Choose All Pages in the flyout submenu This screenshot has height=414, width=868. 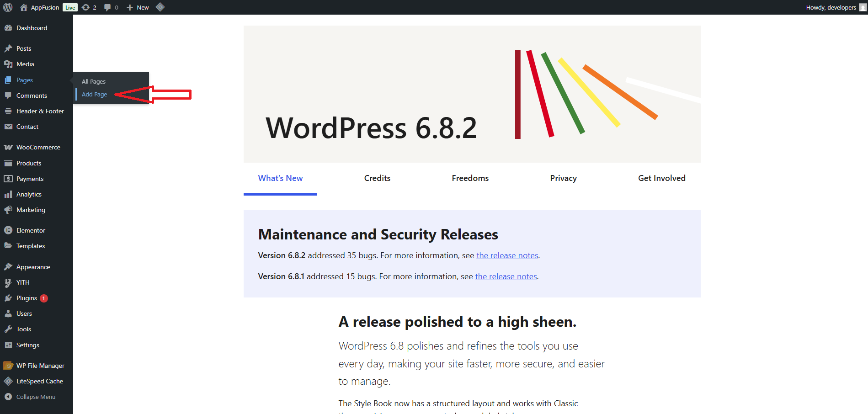[x=94, y=82]
